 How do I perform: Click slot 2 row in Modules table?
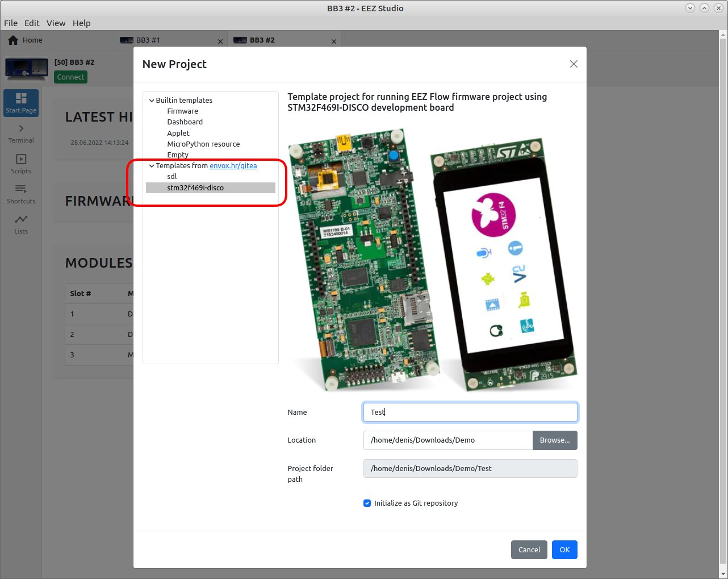coord(99,335)
